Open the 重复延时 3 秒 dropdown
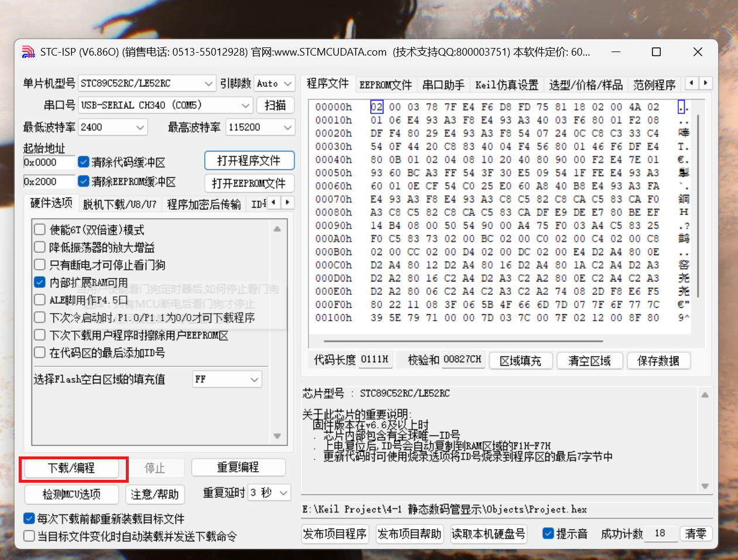Image resolution: width=738 pixels, height=560 pixels. 269,493
